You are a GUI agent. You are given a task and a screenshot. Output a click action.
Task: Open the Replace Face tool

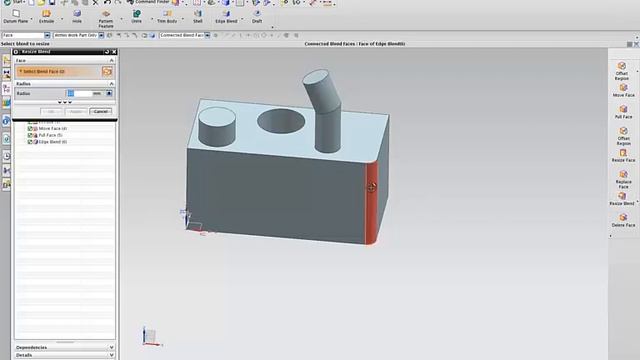point(623,179)
